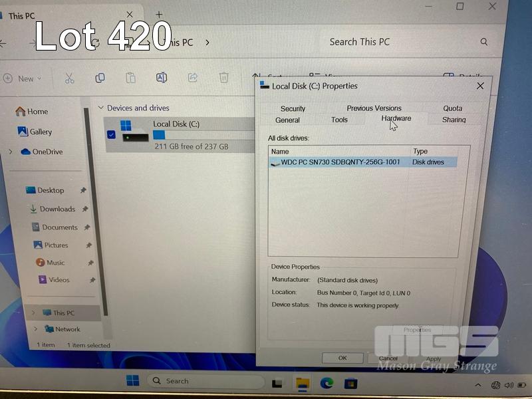
Task: Open Microsoft Edge from the taskbar
Action: click(x=327, y=382)
